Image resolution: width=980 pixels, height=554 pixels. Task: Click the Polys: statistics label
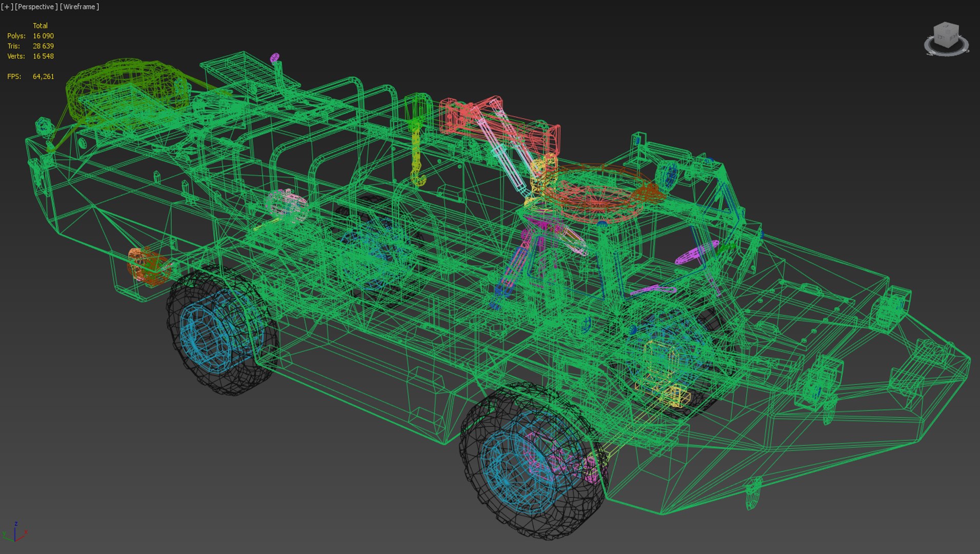pyautogui.click(x=16, y=36)
